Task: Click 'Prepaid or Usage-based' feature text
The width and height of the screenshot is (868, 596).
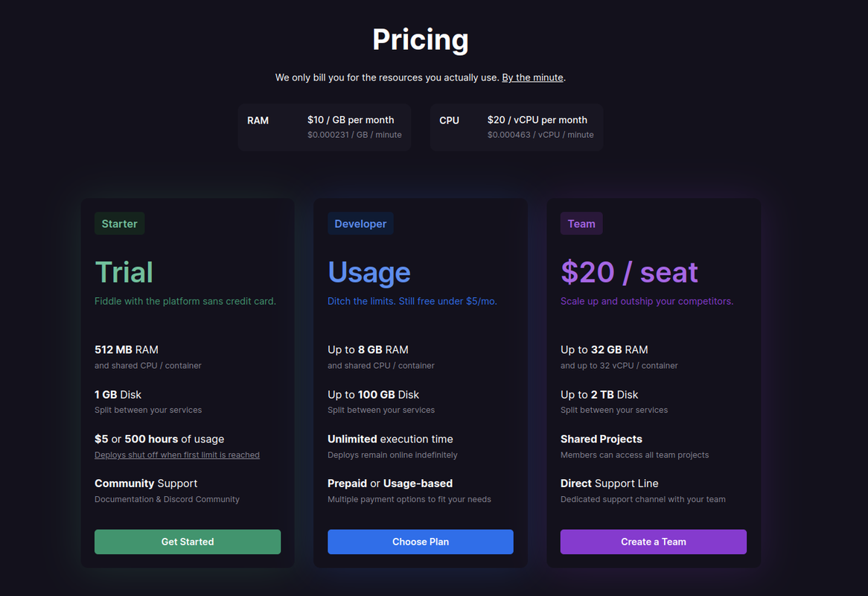Action: point(390,484)
